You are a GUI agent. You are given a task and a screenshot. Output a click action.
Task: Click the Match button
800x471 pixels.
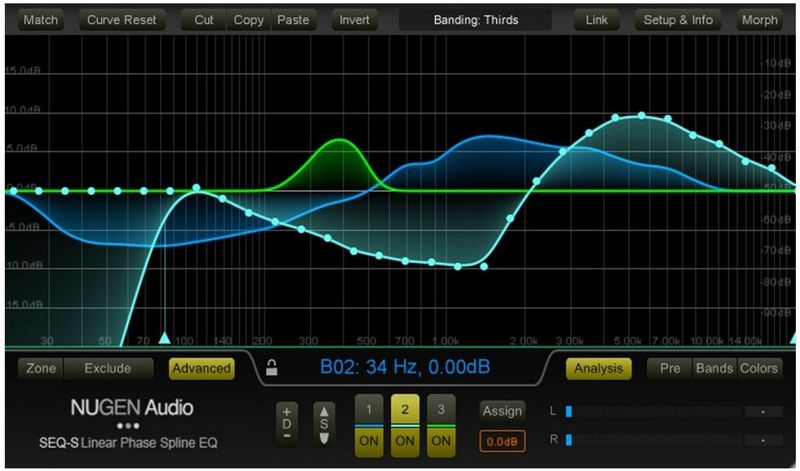pos(41,20)
